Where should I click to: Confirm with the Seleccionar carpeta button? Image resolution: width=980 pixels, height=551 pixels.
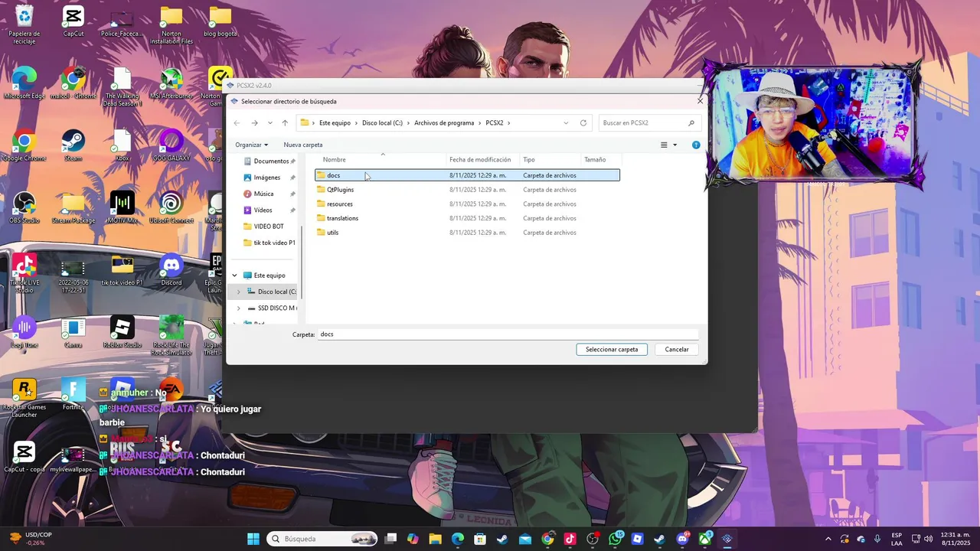pyautogui.click(x=612, y=349)
